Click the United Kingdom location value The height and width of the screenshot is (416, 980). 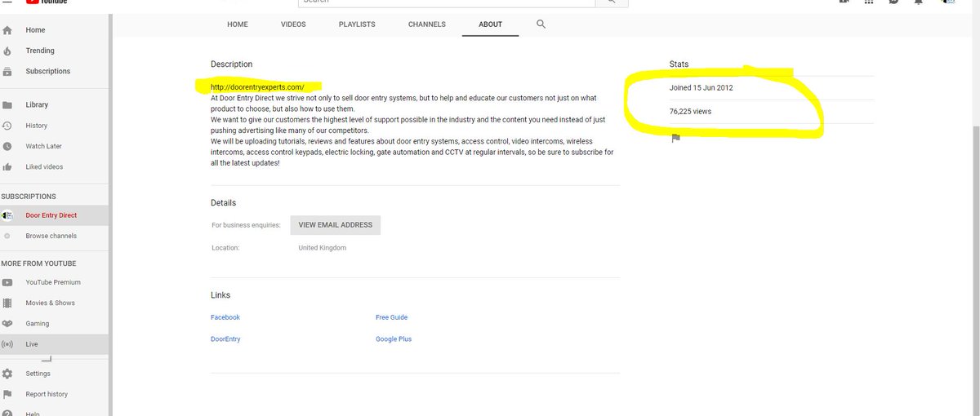pos(323,248)
